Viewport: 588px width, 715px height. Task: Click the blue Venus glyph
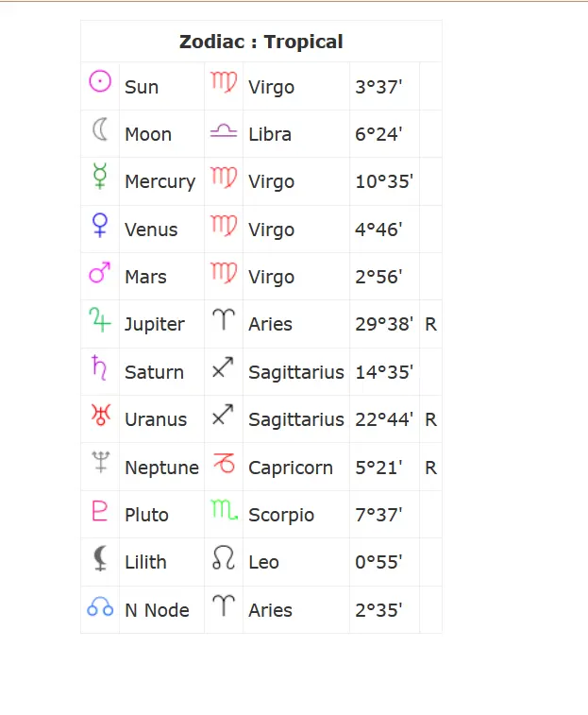point(100,225)
